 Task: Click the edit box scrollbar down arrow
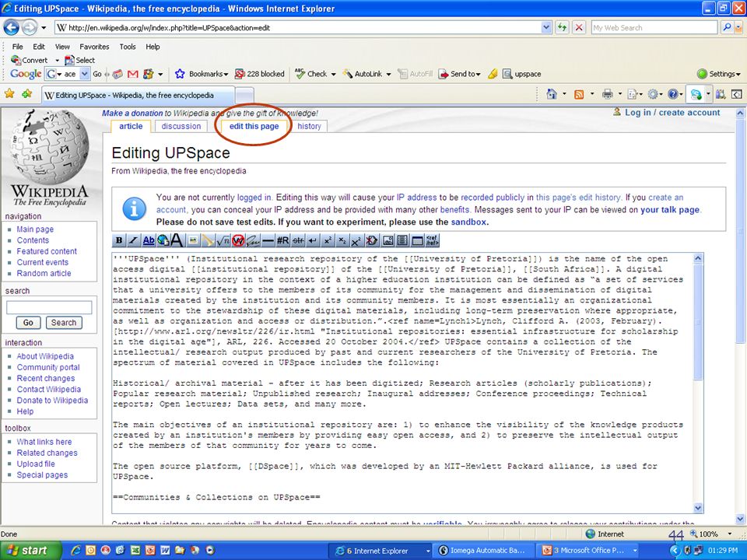[x=698, y=508]
